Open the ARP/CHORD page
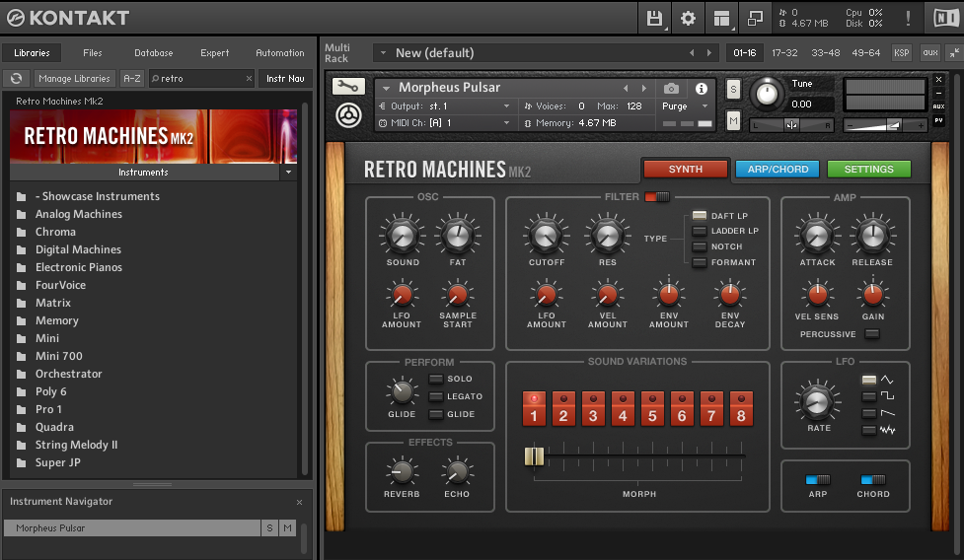The width and height of the screenshot is (964, 560). pos(778,170)
